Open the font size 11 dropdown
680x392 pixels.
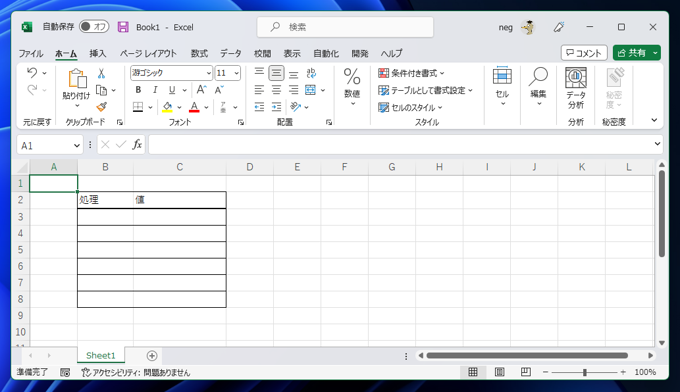236,73
